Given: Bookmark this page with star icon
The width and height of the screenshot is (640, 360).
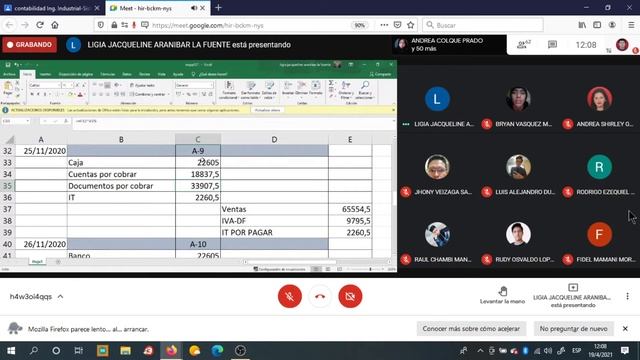Looking at the screenshot, I should [x=411, y=25].
